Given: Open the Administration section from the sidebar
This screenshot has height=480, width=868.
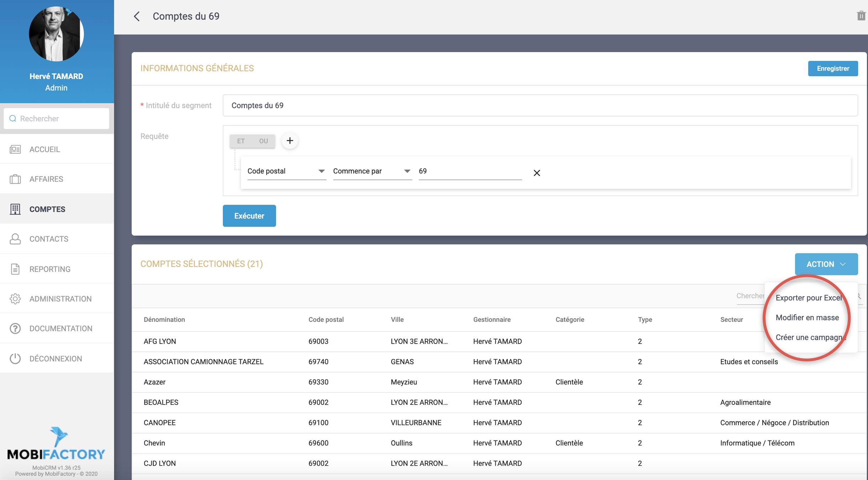Looking at the screenshot, I should click(x=61, y=299).
